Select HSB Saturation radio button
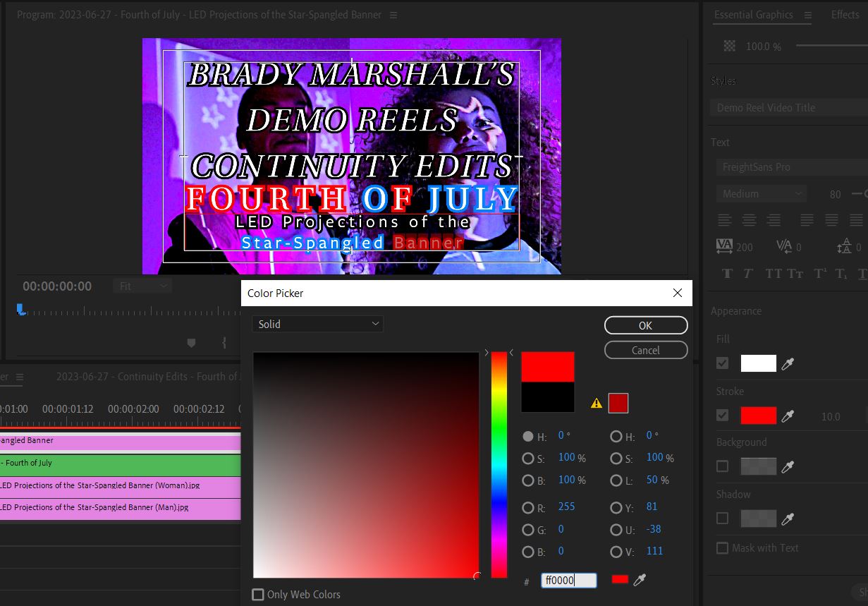This screenshot has width=868, height=606. click(527, 459)
